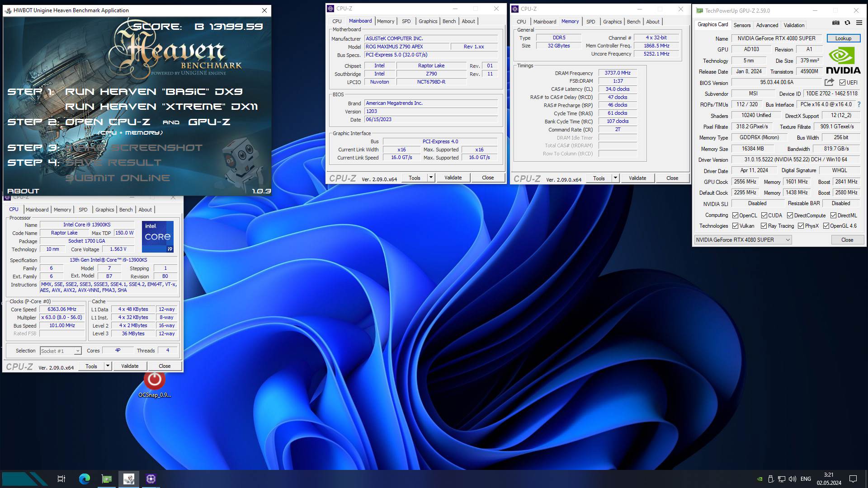Switch to Sensors tab in GPU-Z
This screenshot has width=868, height=488.
742,25
